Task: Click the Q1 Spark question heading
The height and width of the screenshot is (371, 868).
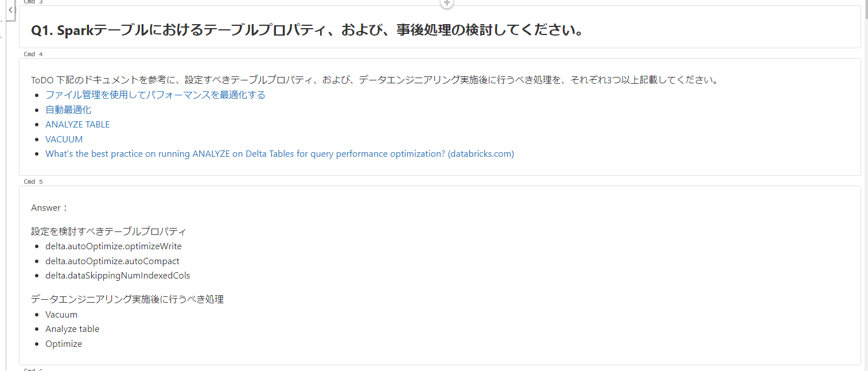Action: [306, 30]
